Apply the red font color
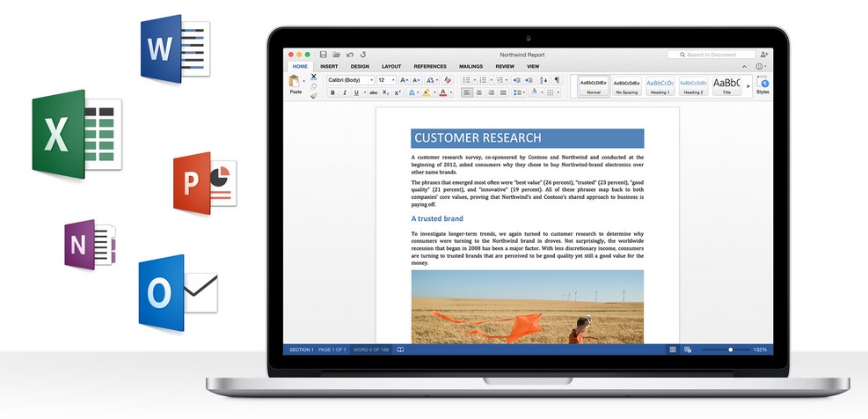The height and width of the screenshot is (419, 868). coord(443,92)
